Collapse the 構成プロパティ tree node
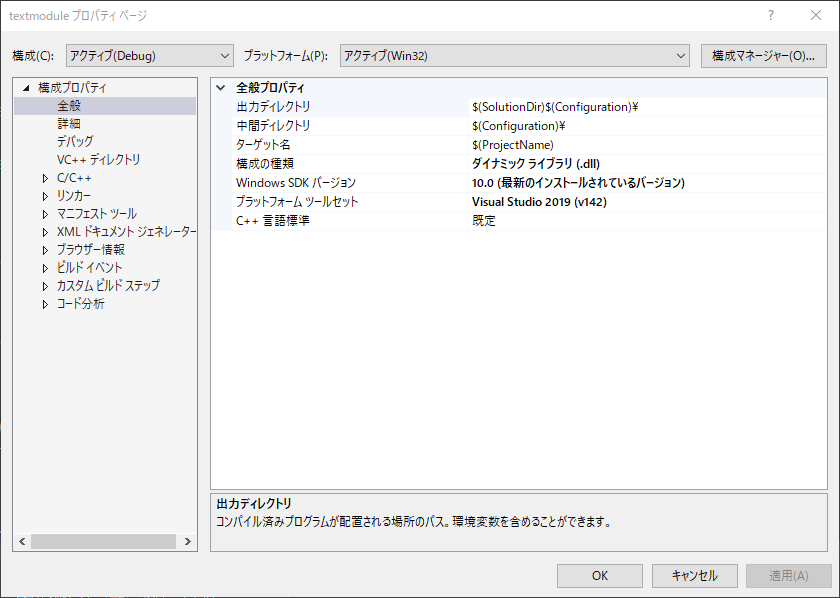 (x=26, y=88)
